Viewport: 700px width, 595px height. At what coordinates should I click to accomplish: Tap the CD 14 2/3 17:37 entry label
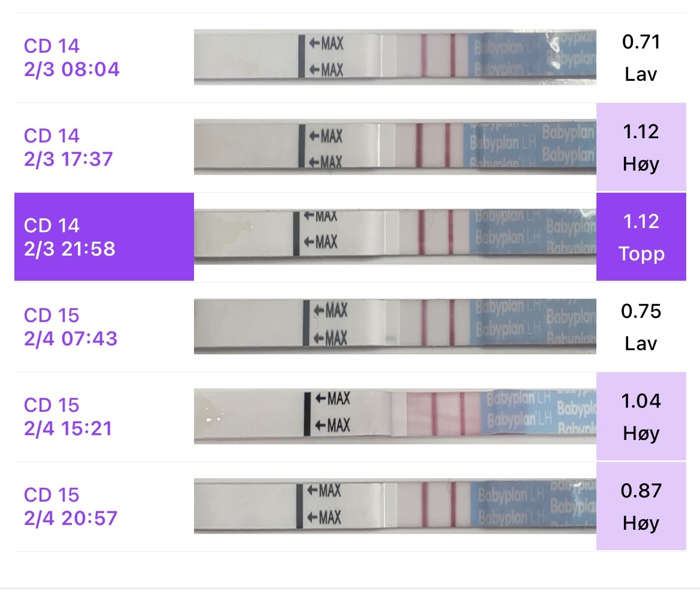click(68, 147)
